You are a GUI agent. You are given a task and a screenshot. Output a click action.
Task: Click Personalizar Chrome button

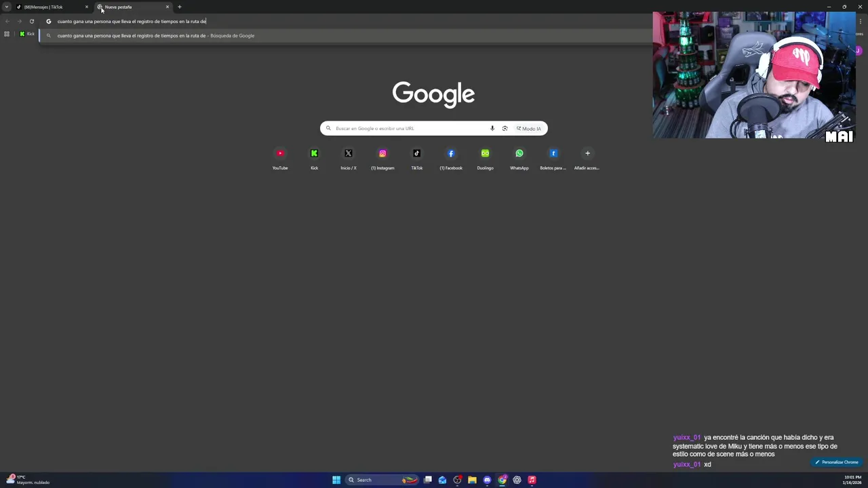[x=837, y=462]
